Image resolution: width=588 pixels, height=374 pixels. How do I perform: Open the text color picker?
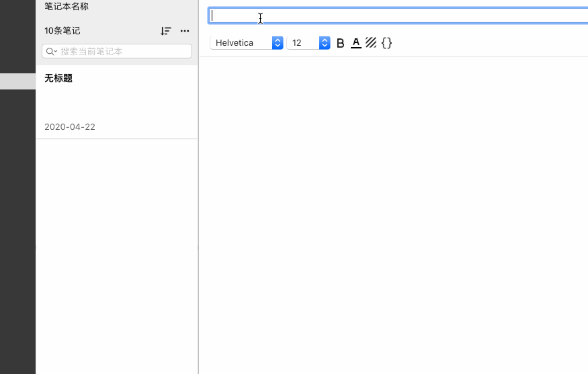point(356,43)
